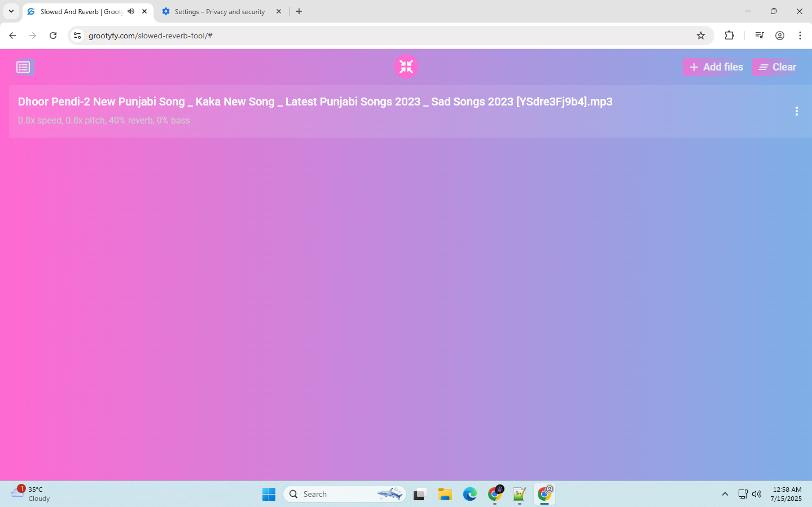The width and height of the screenshot is (812, 507).
Task: Click the Add files button
Action: (x=716, y=67)
